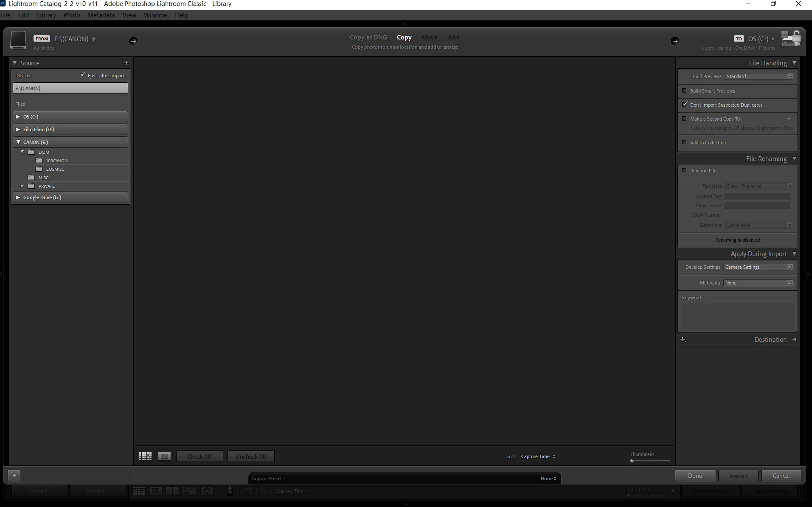Select the DCIM folder icon
The width and height of the screenshot is (812, 507).
[31, 152]
